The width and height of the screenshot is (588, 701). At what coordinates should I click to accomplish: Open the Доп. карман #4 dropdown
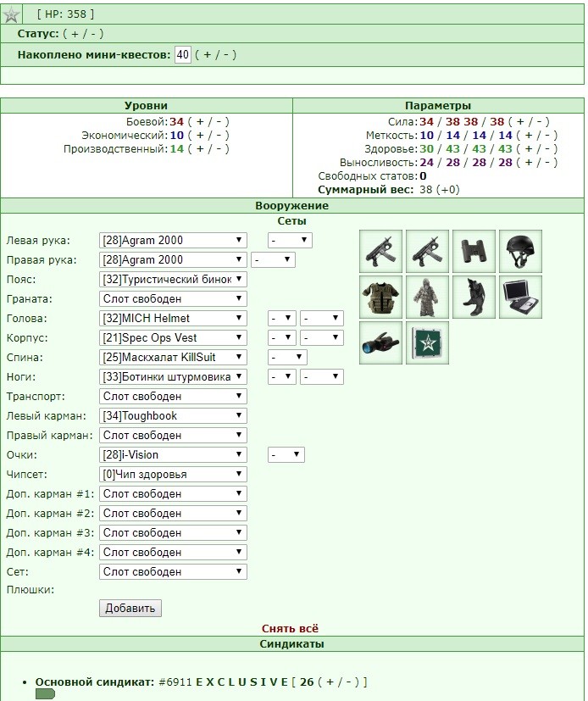[x=173, y=552]
